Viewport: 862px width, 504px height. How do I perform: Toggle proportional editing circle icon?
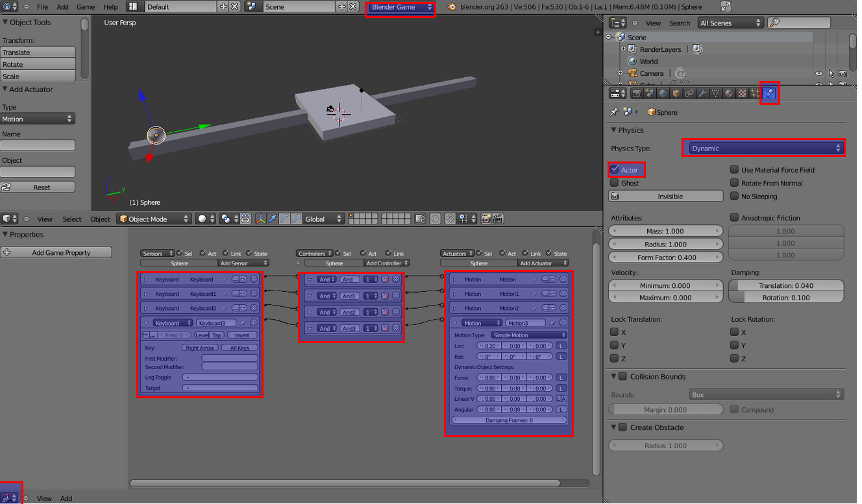coord(435,219)
